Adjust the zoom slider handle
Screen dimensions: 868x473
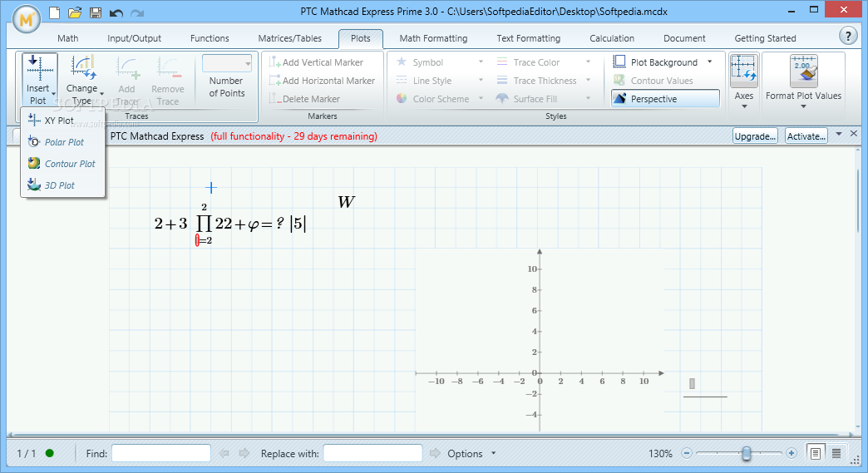click(747, 454)
